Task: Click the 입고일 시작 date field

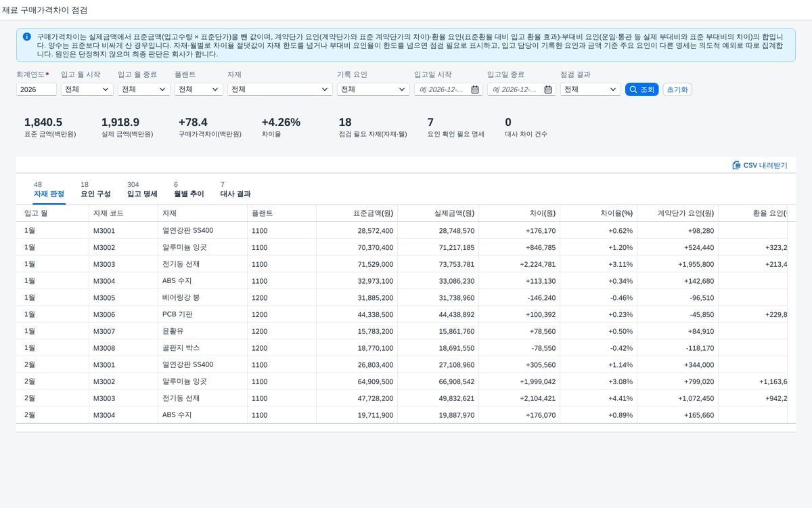Action: point(449,89)
